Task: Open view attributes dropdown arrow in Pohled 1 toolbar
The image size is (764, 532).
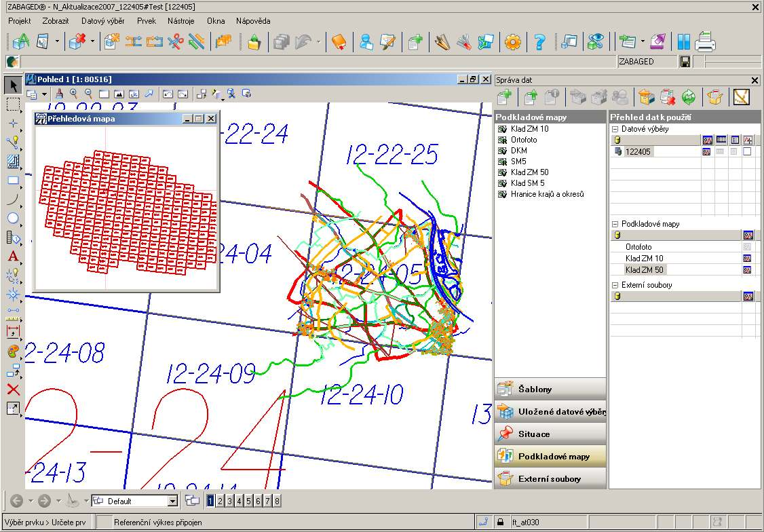Action: click(44, 94)
